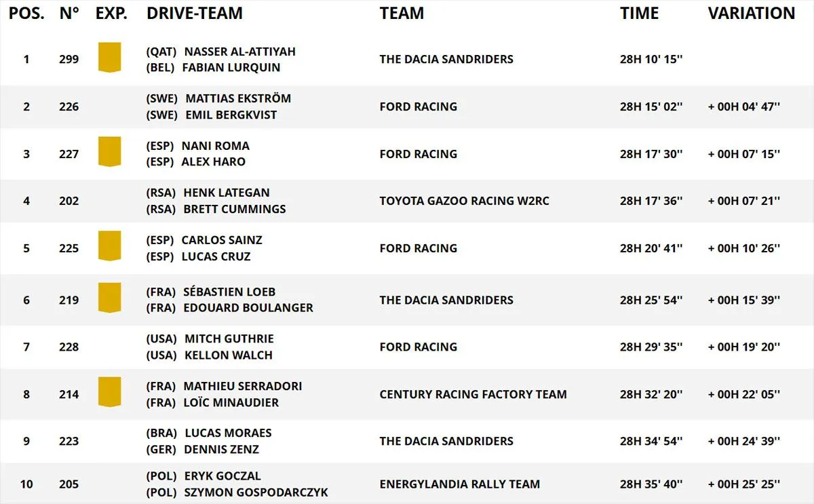
Task: Select the yellow EXP badge beside Carlos Sainz
Action: coord(109,246)
